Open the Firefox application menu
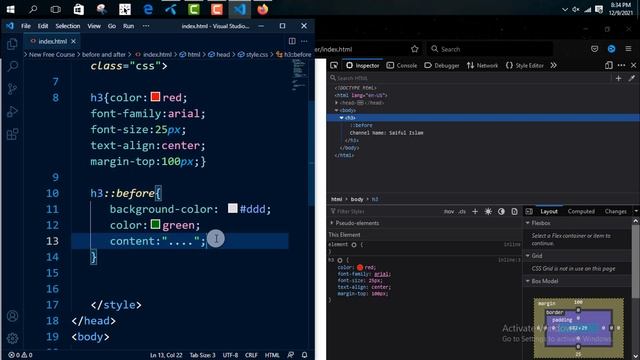 point(628,49)
